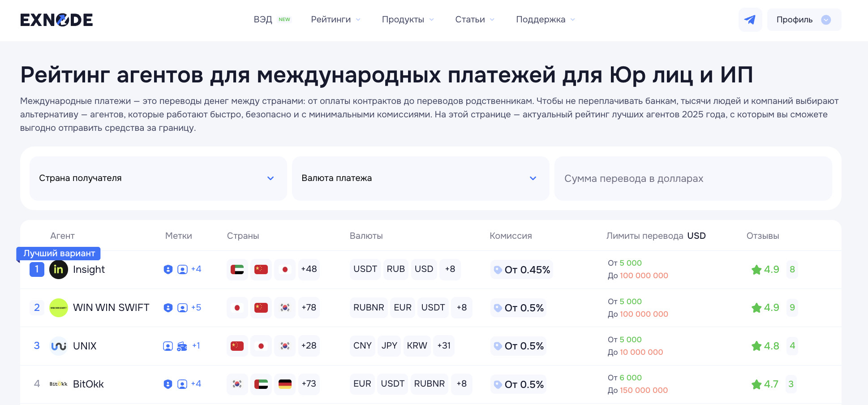Viewport: 868px width, 405px height.
Task: Click the 4.9 rating in the WIN WIN SWIFT row
Action: [771, 308]
